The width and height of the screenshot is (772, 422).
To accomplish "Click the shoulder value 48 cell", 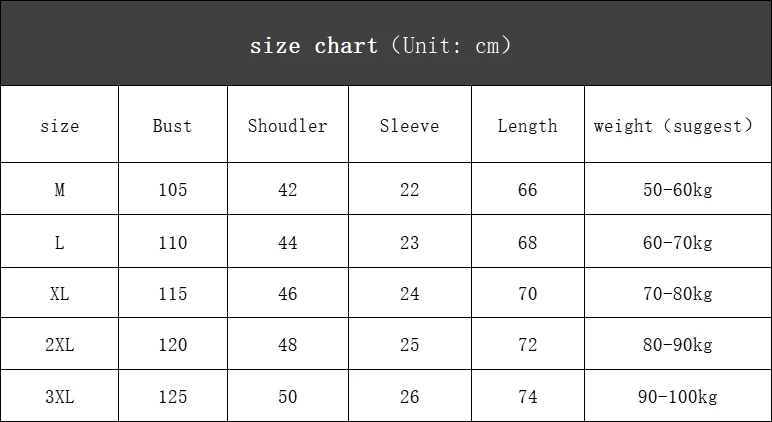I will [x=288, y=345].
